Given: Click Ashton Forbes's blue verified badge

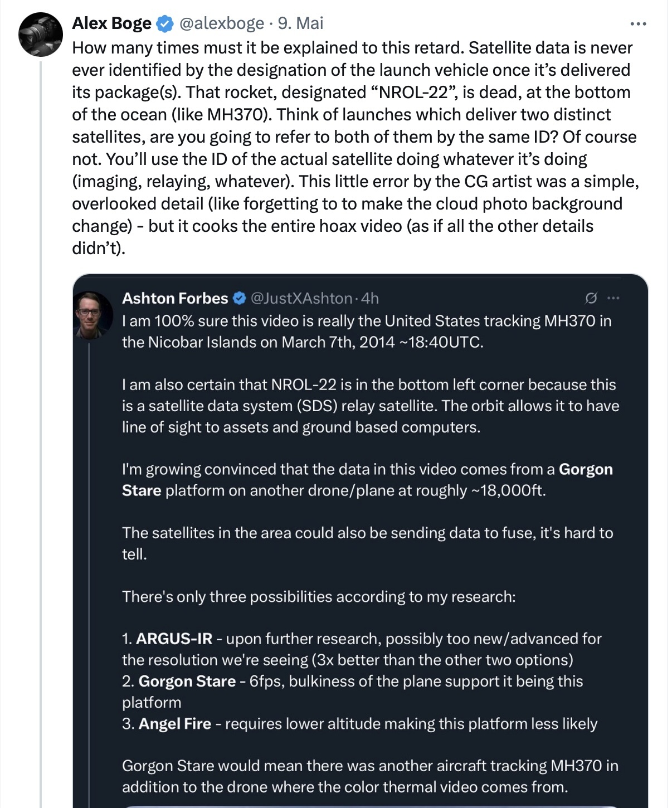Looking at the screenshot, I should [x=239, y=298].
